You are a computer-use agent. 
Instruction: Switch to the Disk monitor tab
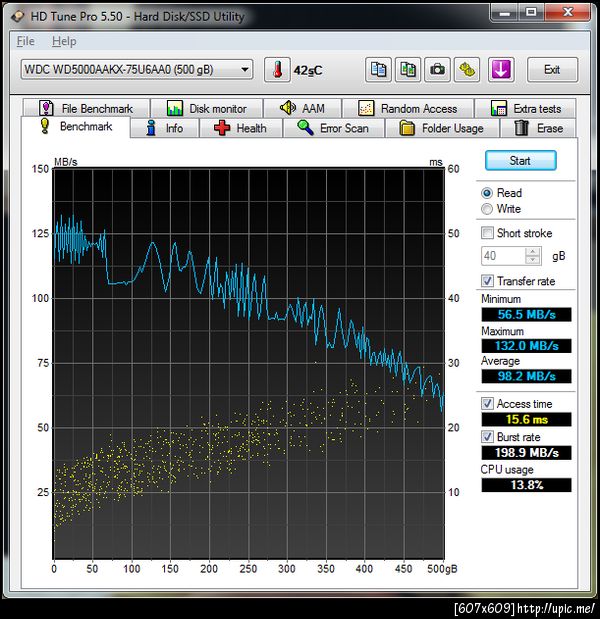[x=206, y=108]
